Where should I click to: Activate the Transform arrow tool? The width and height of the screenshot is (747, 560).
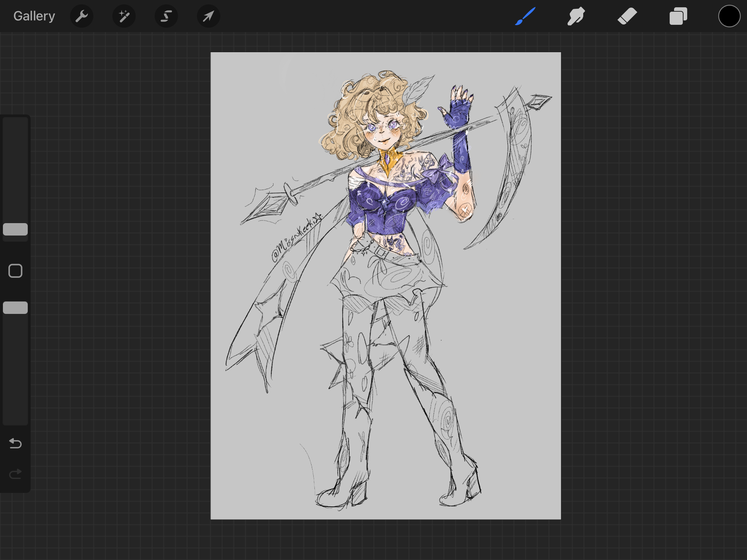208,16
